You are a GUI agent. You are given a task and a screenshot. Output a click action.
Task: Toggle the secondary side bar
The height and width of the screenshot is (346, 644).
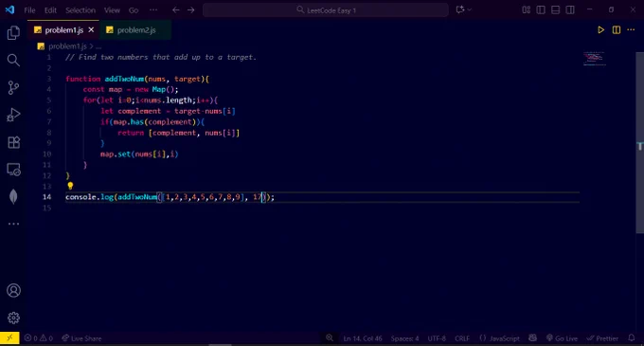point(570,9)
